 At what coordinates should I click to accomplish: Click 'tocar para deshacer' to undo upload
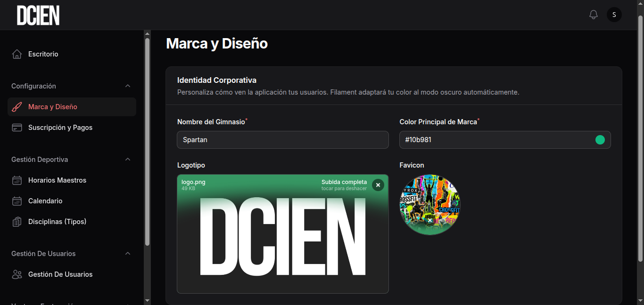[344, 188]
